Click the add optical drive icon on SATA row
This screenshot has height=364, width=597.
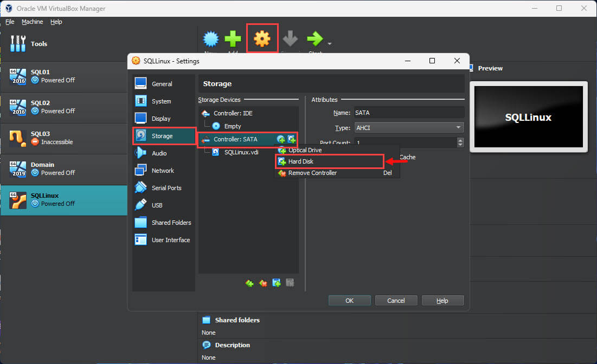pyautogui.click(x=281, y=139)
